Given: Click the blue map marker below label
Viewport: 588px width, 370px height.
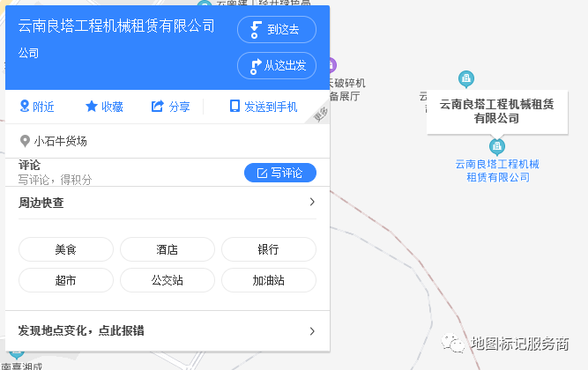Looking at the screenshot, I should click(x=496, y=145).
